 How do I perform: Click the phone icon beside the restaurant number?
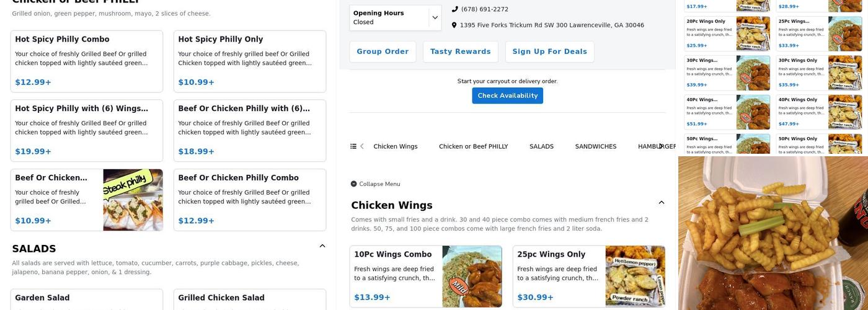click(454, 9)
